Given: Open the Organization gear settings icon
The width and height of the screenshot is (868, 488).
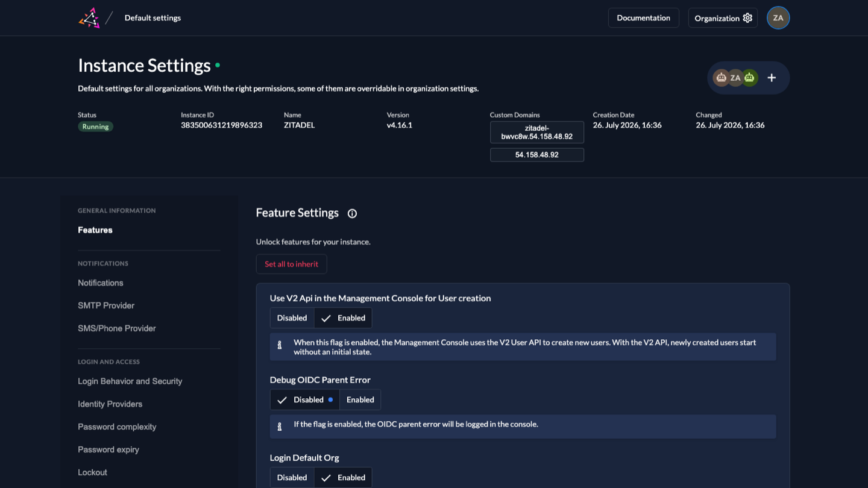Looking at the screenshot, I should point(747,18).
